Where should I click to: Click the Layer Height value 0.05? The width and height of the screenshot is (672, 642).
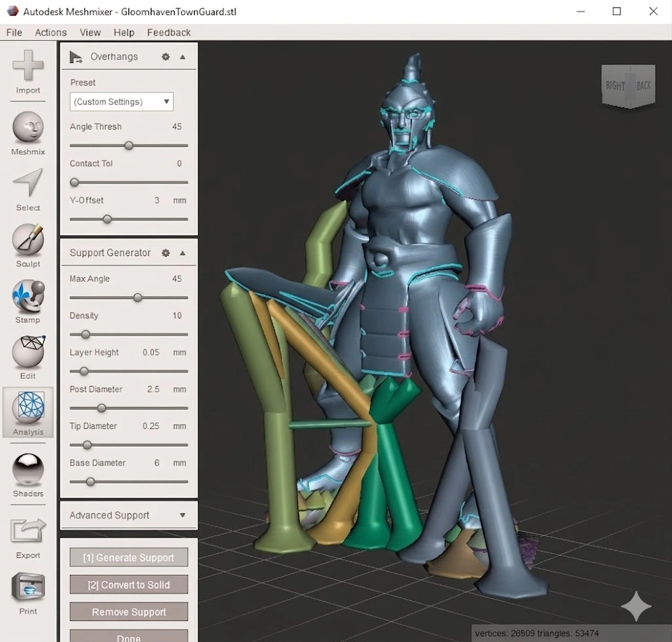151,353
